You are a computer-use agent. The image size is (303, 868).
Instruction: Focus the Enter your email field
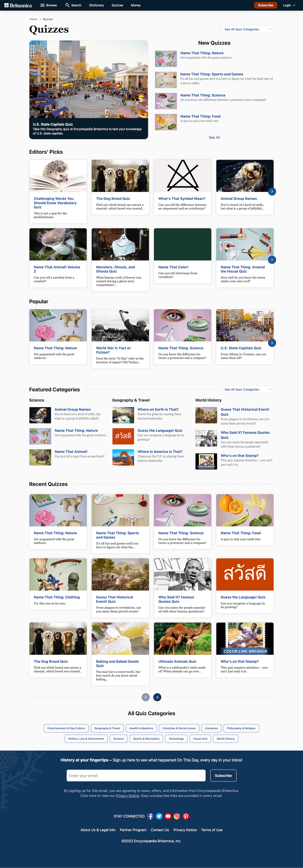[x=136, y=775]
